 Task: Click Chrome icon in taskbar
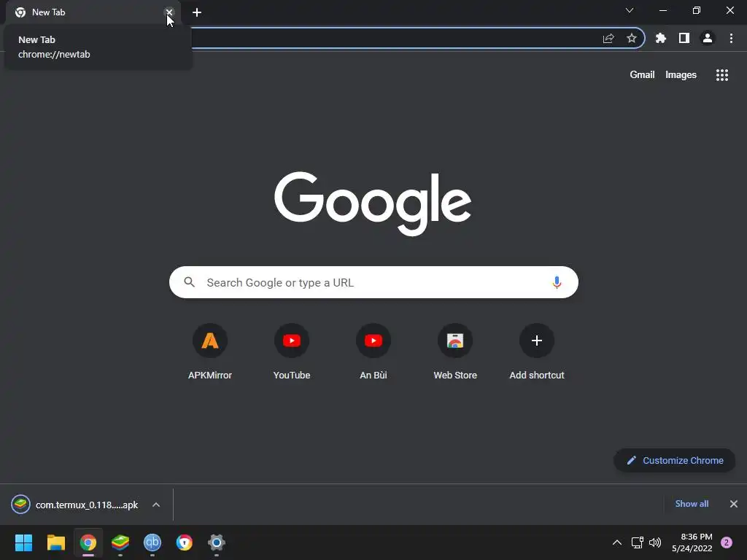(x=88, y=542)
